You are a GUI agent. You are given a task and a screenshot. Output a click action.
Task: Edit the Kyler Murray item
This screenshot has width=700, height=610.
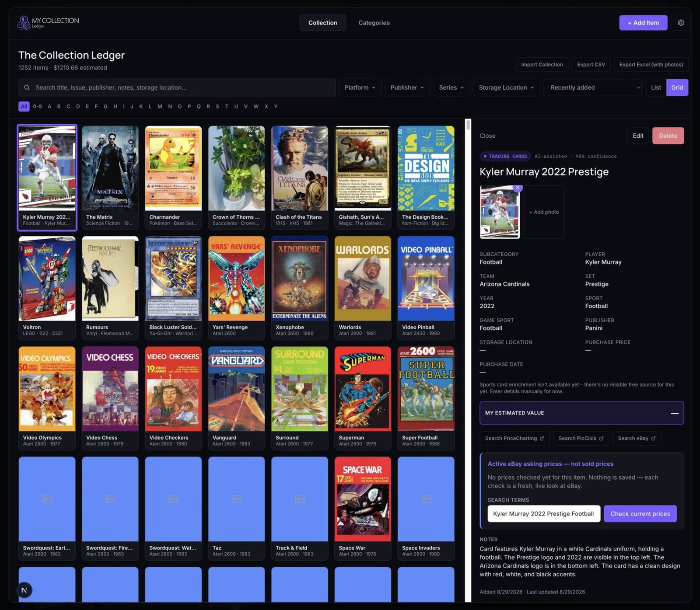pos(638,136)
